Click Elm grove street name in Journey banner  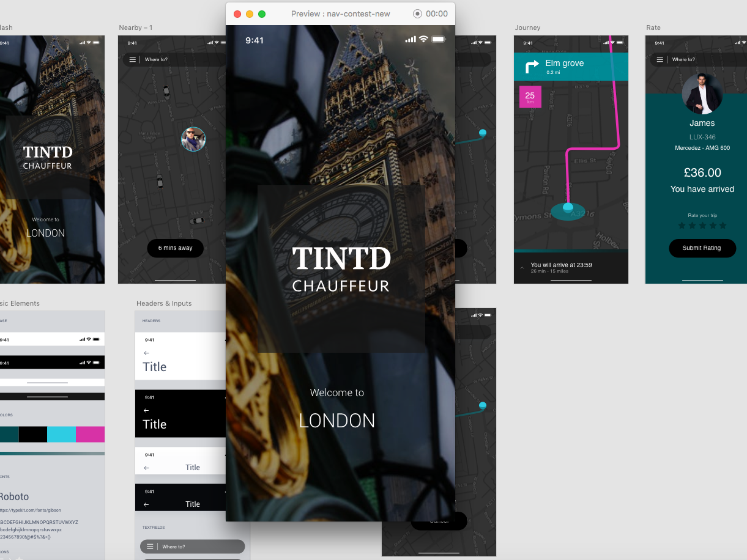point(565,63)
